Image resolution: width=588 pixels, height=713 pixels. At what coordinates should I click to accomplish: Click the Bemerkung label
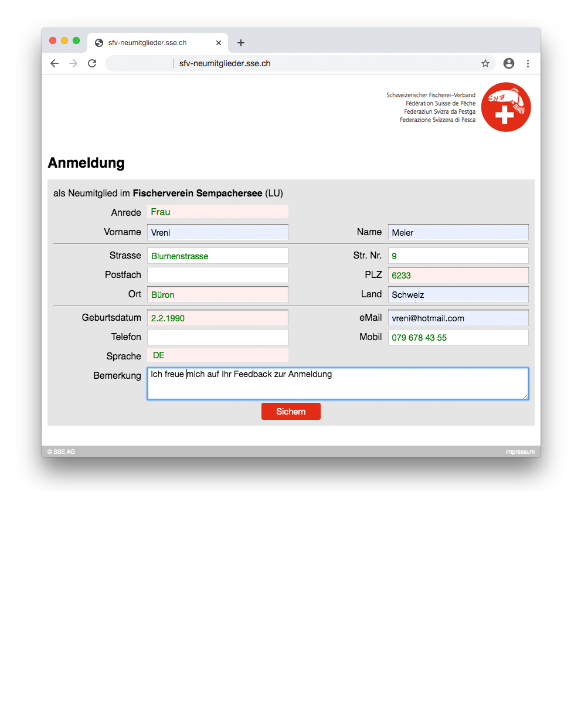pyautogui.click(x=117, y=375)
